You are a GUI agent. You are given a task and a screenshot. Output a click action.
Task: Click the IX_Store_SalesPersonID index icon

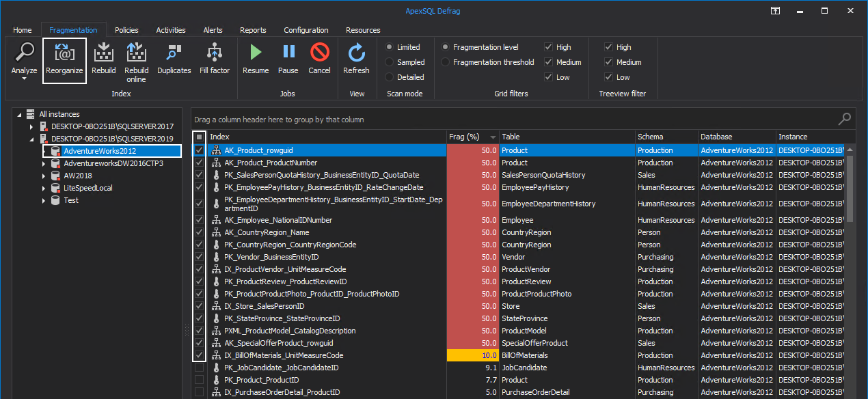pyautogui.click(x=217, y=306)
